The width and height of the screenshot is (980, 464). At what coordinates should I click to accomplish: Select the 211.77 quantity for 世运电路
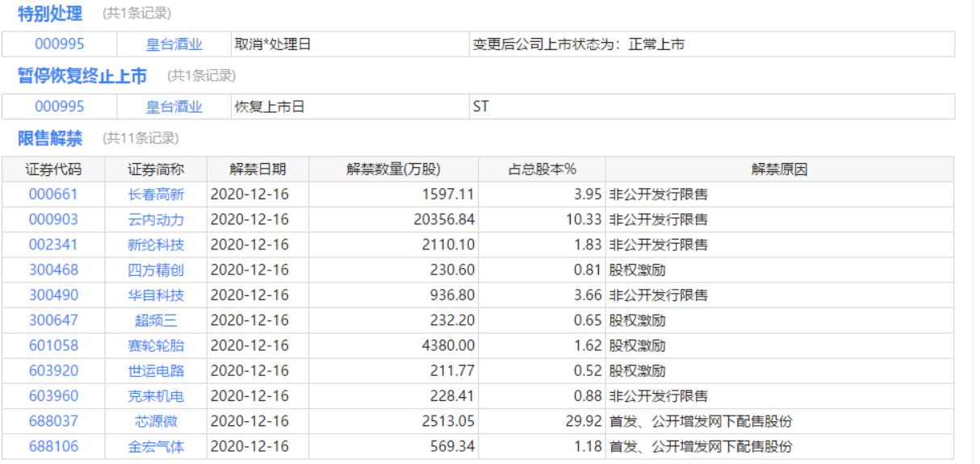point(452,370)
